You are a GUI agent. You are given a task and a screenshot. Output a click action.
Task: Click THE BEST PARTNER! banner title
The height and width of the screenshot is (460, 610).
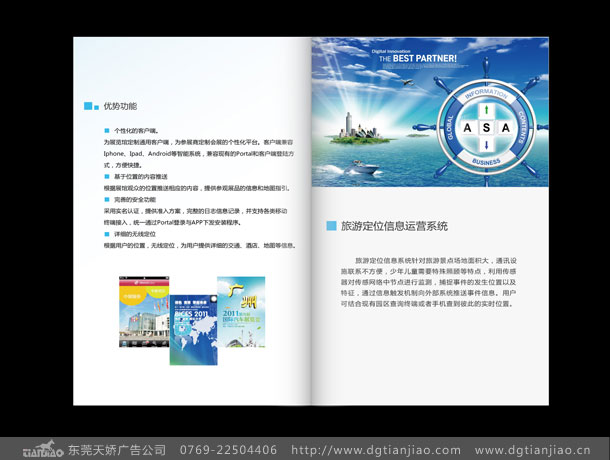click(417, 60)
